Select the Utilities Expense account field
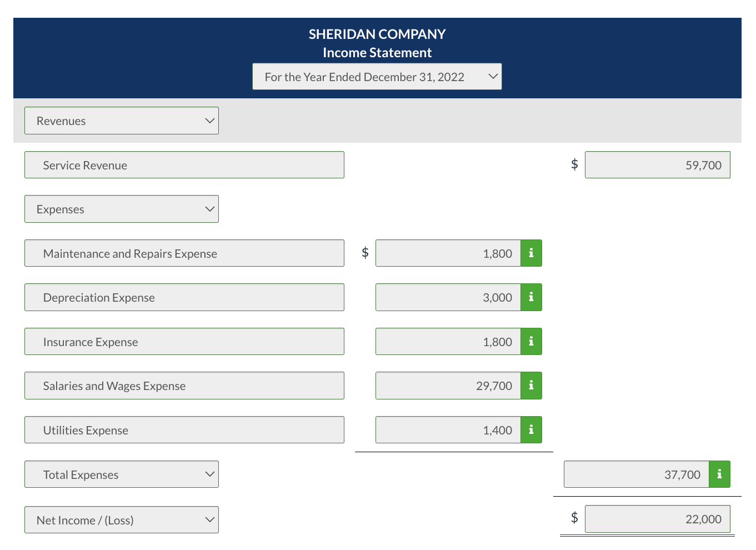Screen dimensions: 756x550 point(184,430)
